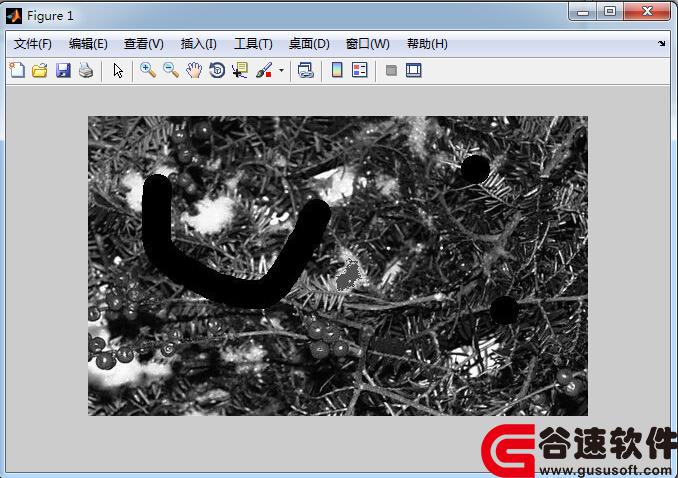This screenshot has height=478, width=678.
Task: Select the Pan hand tool
Action: click(194, 70)
